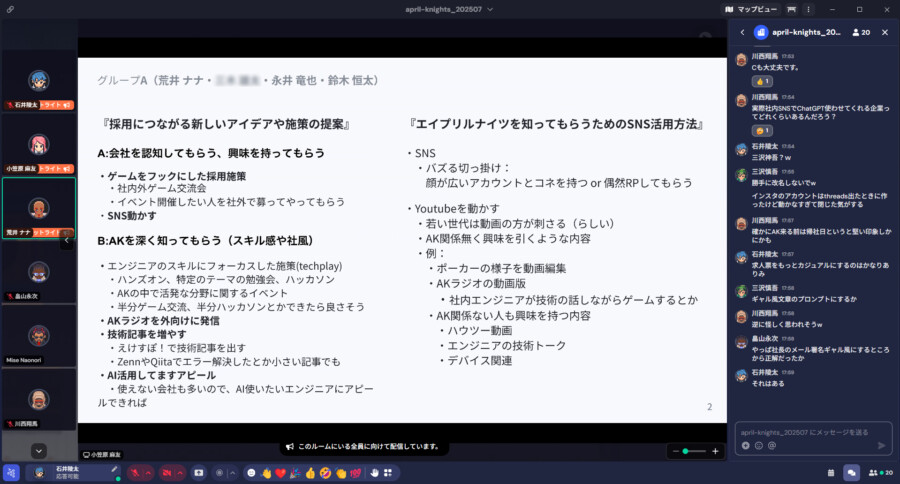Show the 20 chat members list

coord(859,32)
